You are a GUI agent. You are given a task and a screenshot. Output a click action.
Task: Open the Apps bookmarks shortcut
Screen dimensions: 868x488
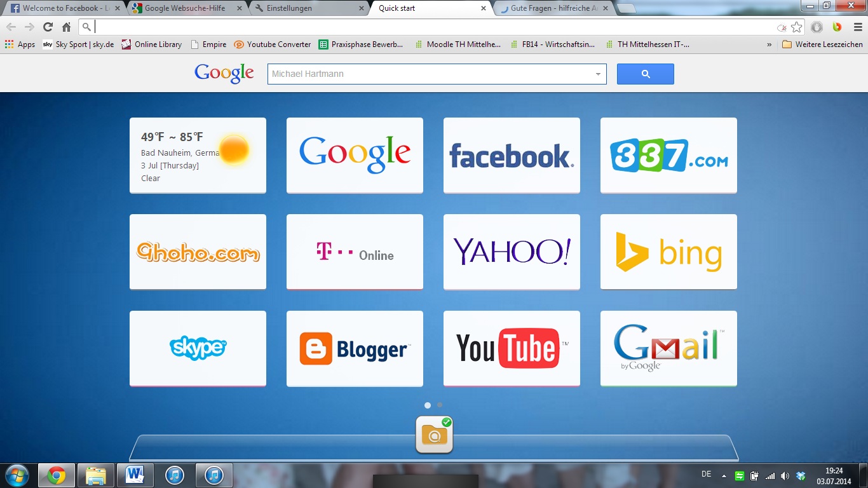(20, 44)
